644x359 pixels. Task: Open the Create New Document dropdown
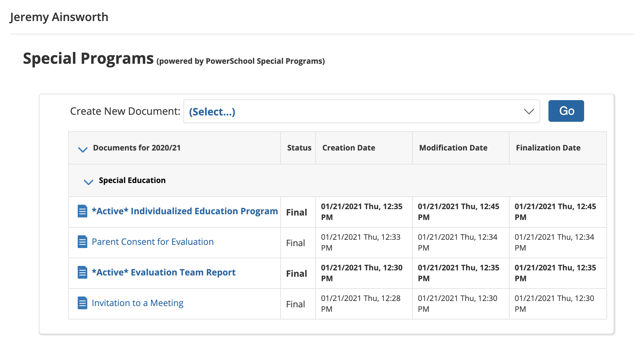point(361,111)
